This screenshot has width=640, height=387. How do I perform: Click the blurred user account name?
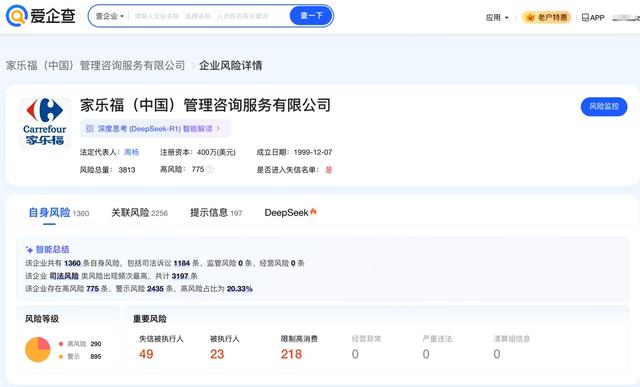(x=625, y=18)
